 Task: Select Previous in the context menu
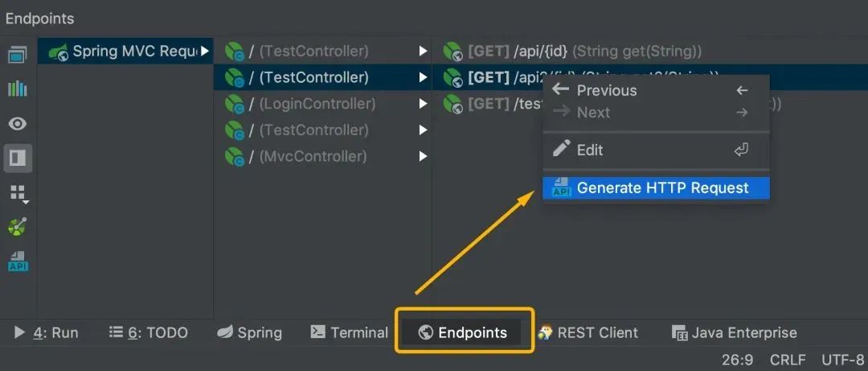pos(606,90)
